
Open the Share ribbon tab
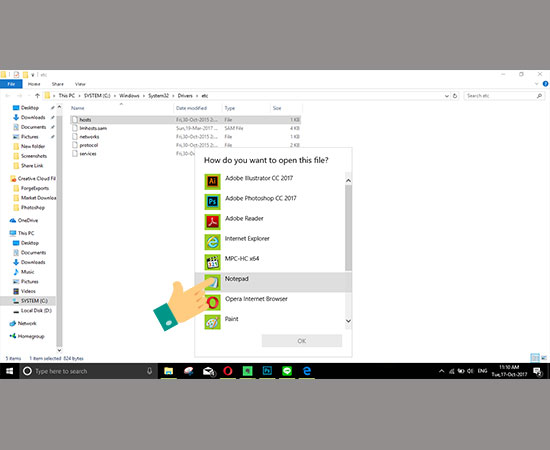[58, 84]
